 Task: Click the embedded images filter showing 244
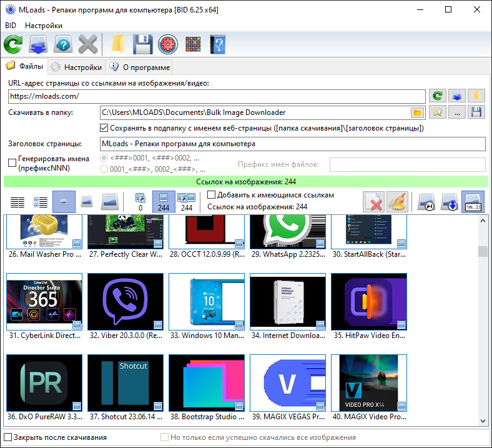164,202
